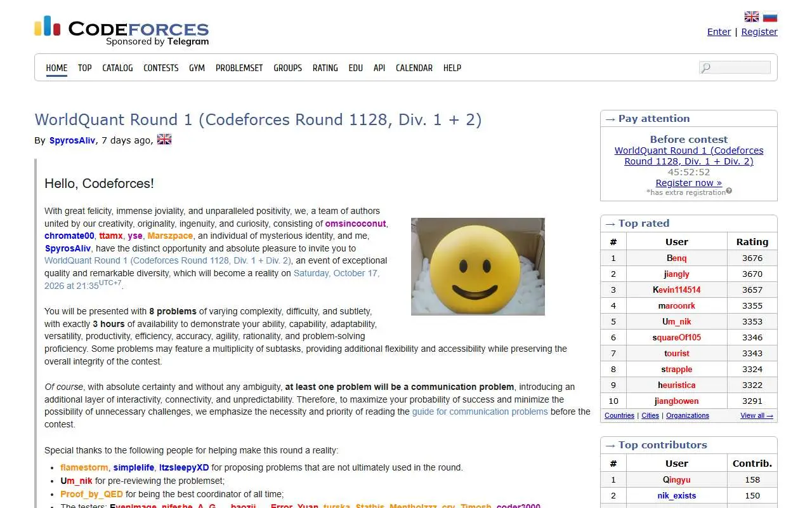
Task: Click View all in Top rated
Action: [757, 415]
